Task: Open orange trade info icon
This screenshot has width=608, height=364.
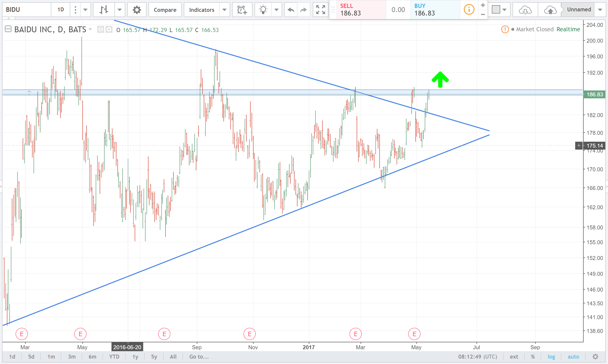Action: (x=469, y=10)
